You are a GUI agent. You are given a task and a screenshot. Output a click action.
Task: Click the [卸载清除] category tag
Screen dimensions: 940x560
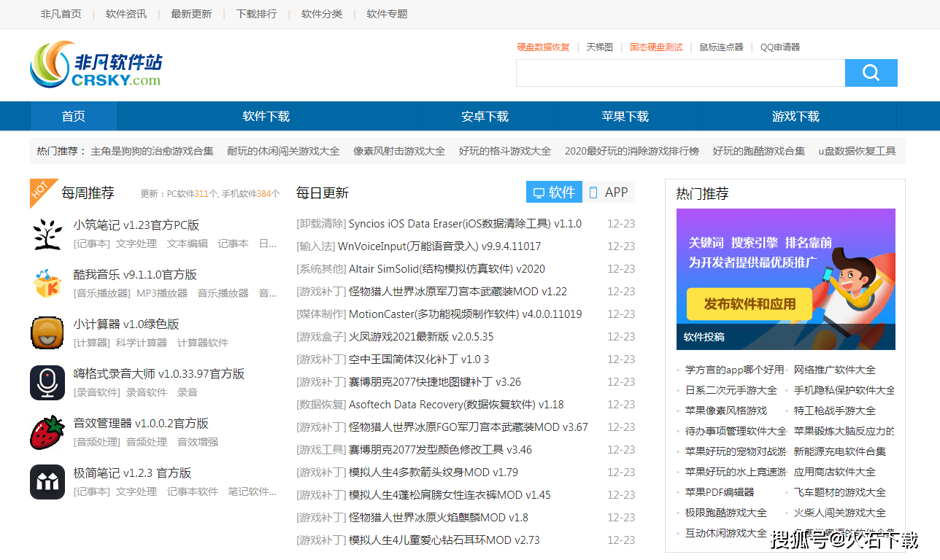[x=321, y=224]
